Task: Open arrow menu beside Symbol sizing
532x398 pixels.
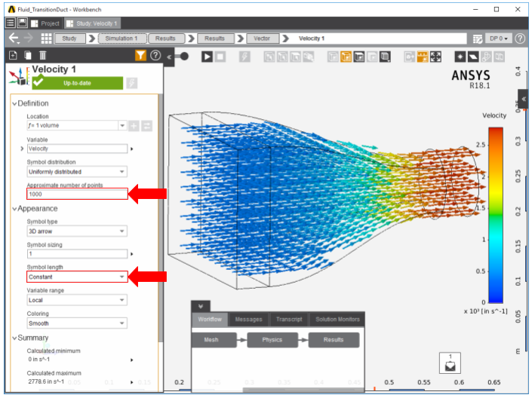Action: pos(131,254)
